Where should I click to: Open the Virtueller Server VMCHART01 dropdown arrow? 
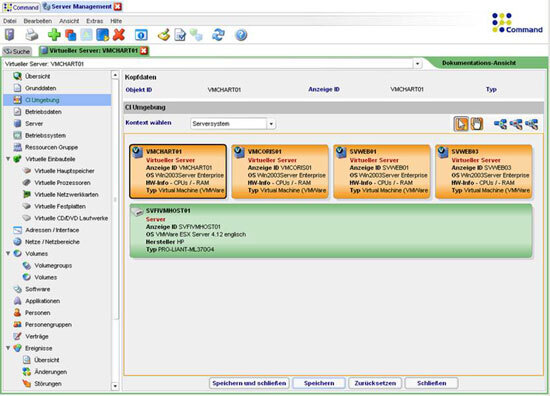click(417, 64)
